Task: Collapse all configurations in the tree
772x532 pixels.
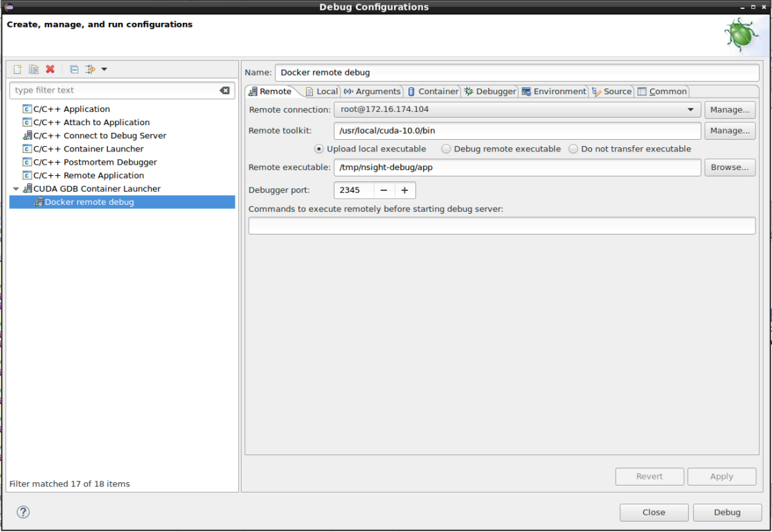Action: [x=74, y=69]
